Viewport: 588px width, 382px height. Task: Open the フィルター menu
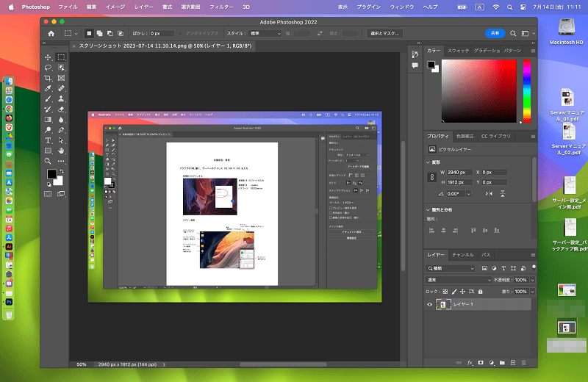point(221,7)
